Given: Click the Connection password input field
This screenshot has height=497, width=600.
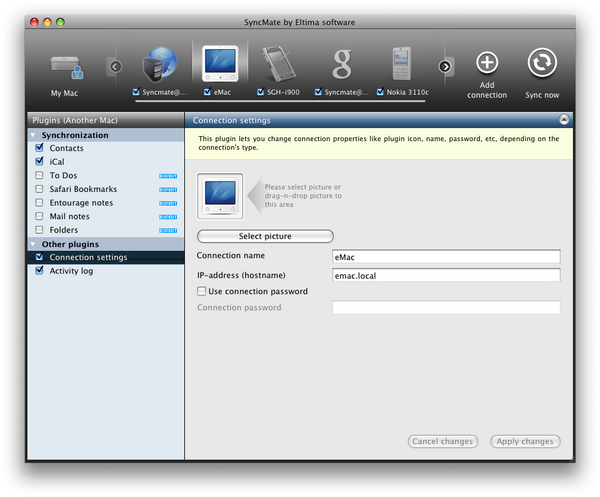Looking at the screenshot, I should [x=446, y=307].
